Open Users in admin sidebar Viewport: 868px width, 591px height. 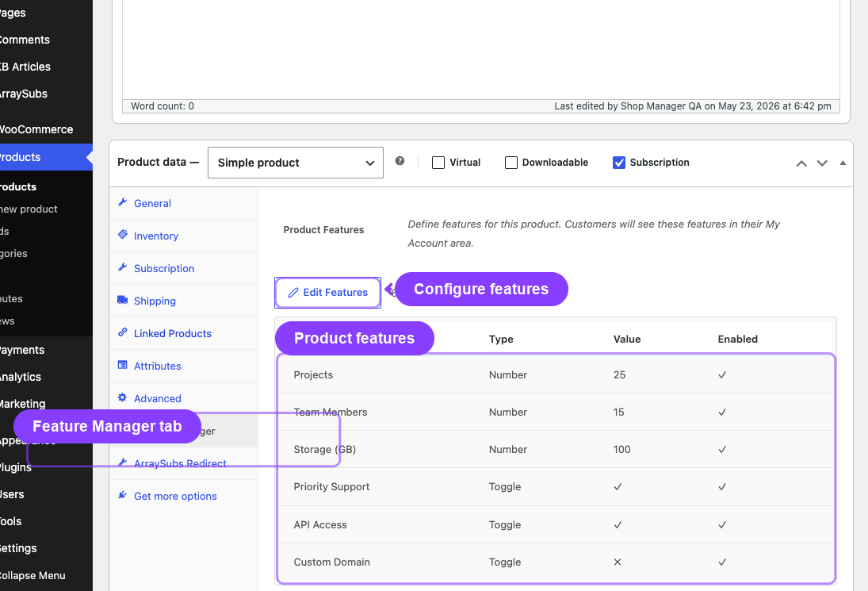tap(46, 495)
